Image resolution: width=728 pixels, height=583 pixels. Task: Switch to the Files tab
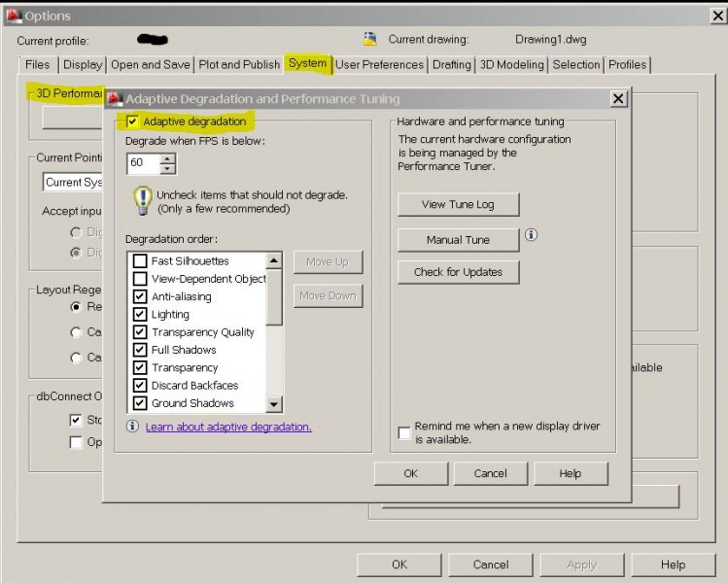point(38,64)
